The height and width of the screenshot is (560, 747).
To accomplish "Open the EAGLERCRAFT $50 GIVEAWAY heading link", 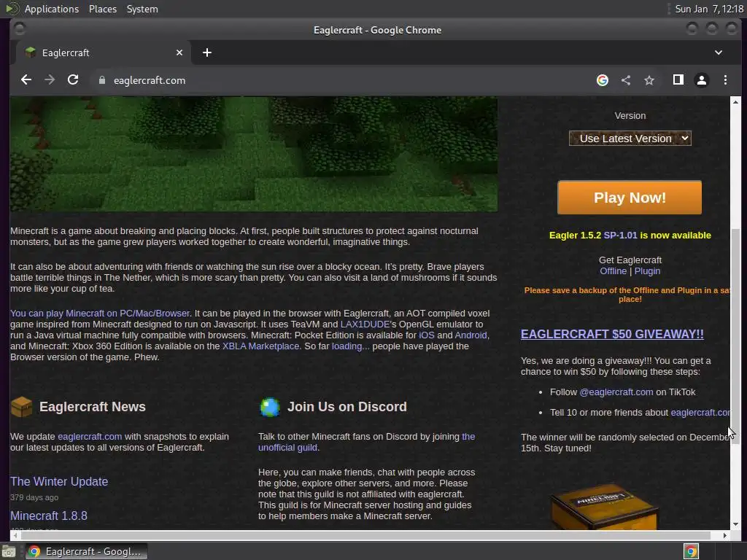I will (x=612, y=334).
